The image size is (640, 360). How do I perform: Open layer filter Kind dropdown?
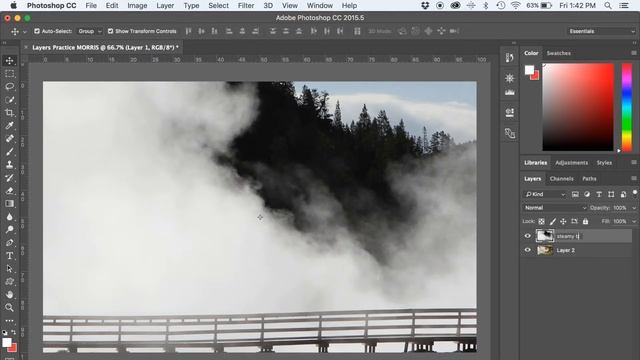pyautogui.click(x=545, y=194)
